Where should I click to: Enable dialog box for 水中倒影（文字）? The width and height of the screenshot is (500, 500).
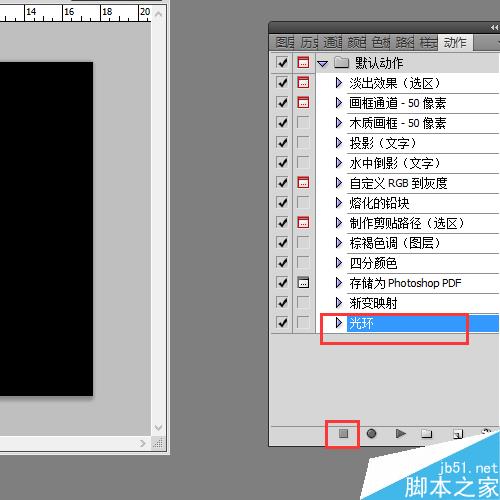point(303,162)
